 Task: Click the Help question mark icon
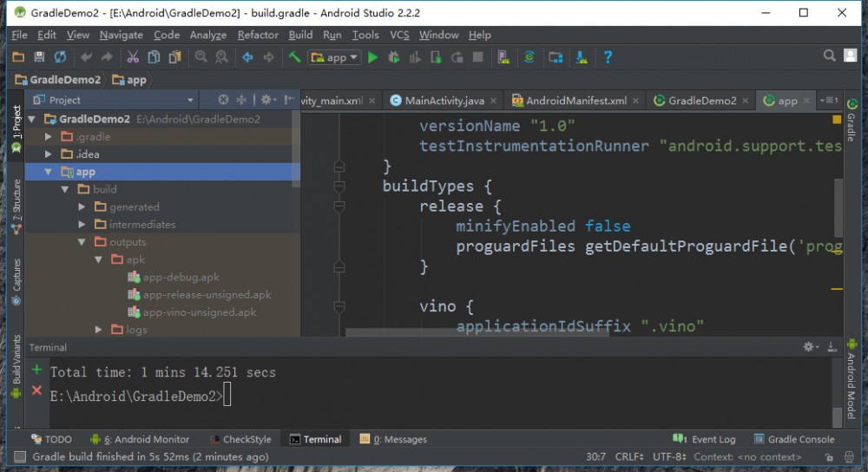pyautogui.click(x=608, y=57)
